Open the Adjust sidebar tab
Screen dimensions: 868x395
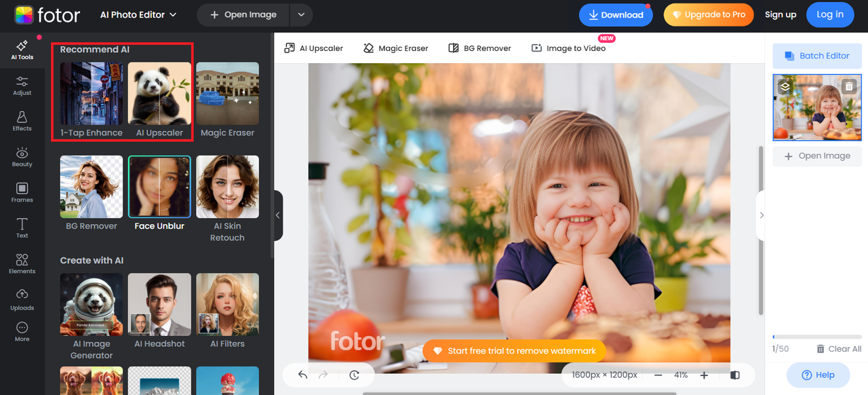coord(22,86)
